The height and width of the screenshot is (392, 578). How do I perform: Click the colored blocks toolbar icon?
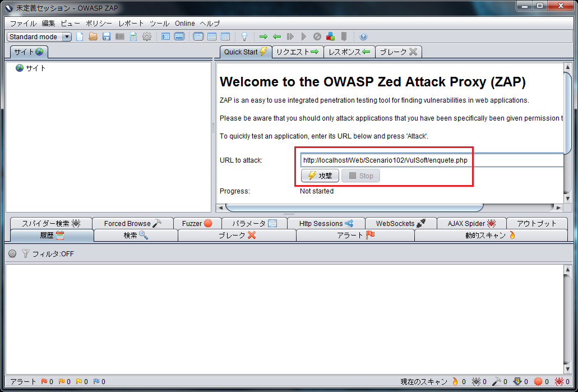tap(331, 36)
